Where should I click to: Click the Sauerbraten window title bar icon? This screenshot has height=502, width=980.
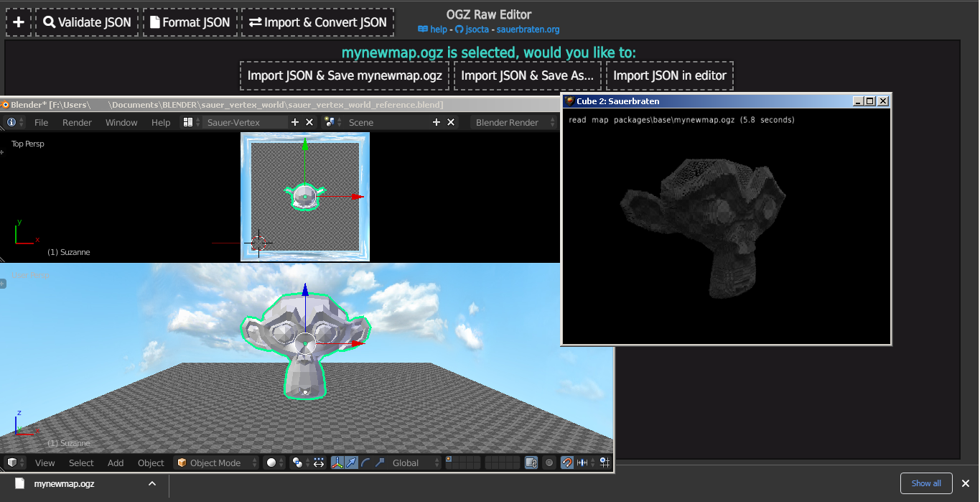click(x=570, y=101)
